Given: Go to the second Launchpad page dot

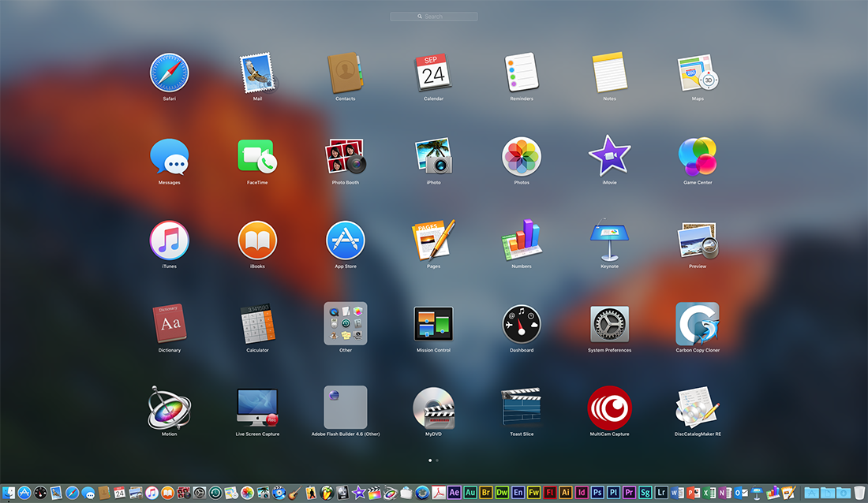Looking at the screenshot, I should point(438,460).
